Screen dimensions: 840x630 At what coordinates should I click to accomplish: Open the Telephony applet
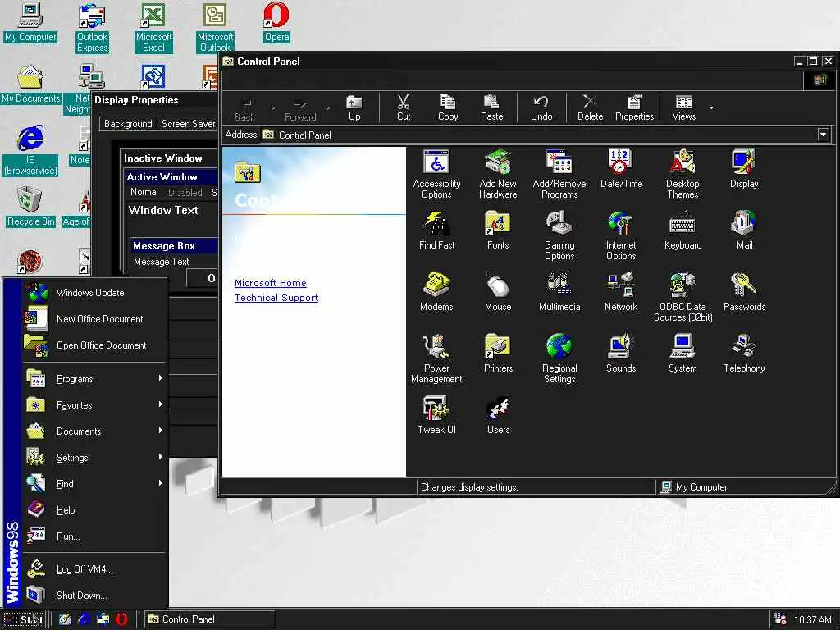pyautogui.click(x=744, y=354)
